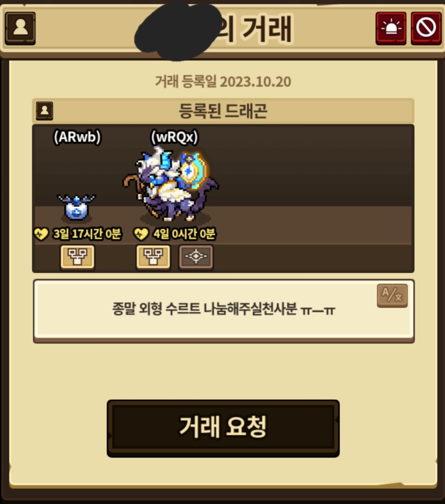This screenshot has height=504, width=445.
Task: Tap the 등록된 드래곤 section header
Action: point(223,111)
